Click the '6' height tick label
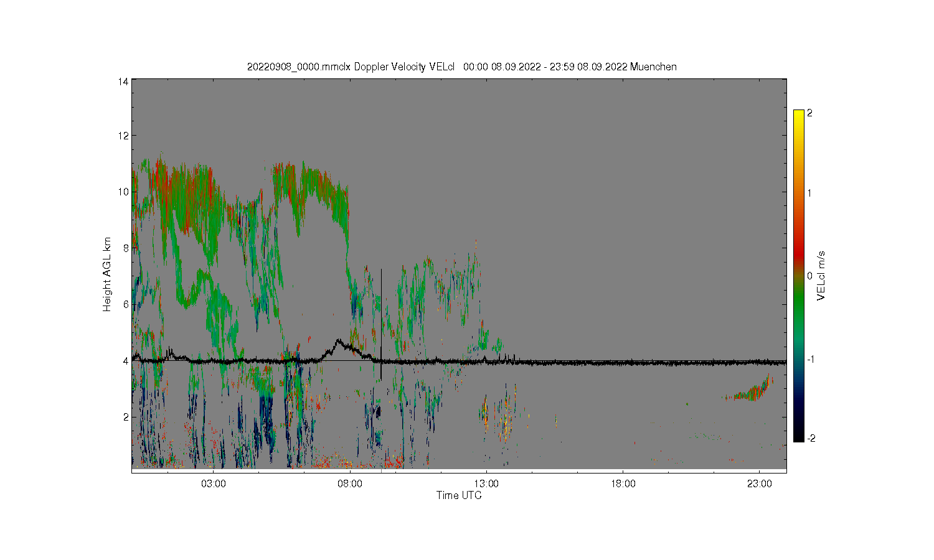 (126, 304)
